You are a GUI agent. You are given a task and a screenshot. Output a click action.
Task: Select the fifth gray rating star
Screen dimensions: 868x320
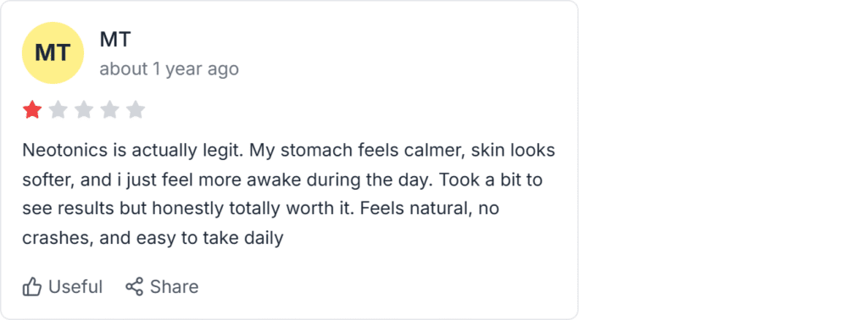click(x=135, y=110)
